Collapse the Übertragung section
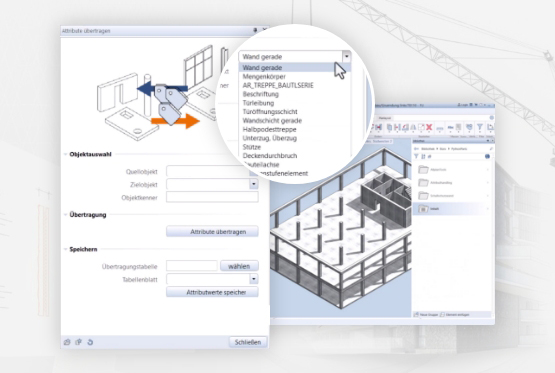Screen dimensions: 555x373 [x=65, y=215]
